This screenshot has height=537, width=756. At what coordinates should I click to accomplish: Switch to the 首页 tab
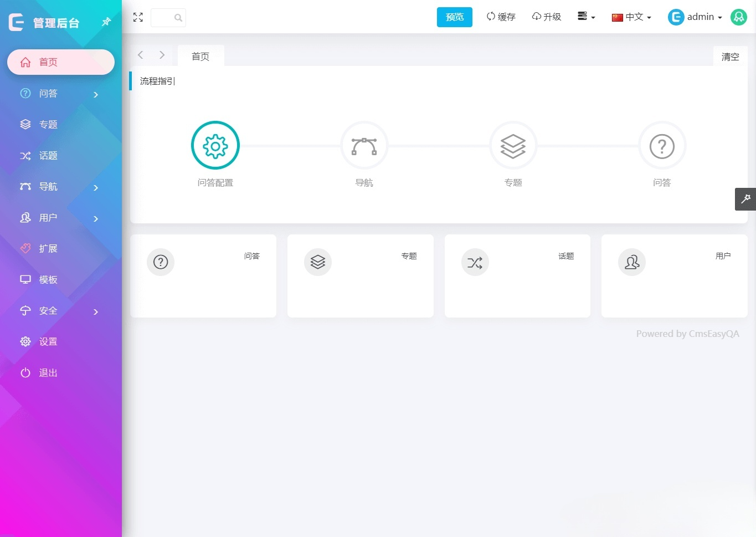[x=200, y=56]
